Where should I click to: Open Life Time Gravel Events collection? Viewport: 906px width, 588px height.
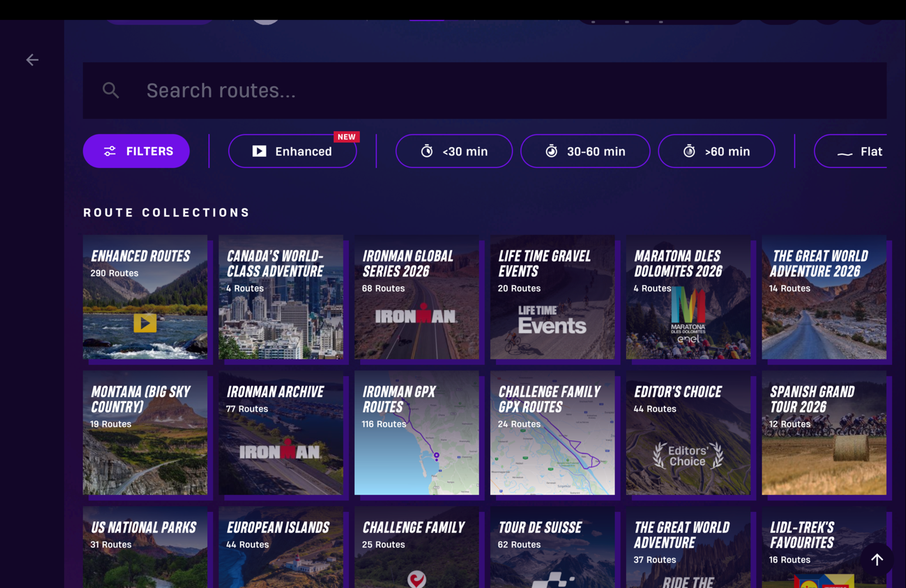[553, 297]
